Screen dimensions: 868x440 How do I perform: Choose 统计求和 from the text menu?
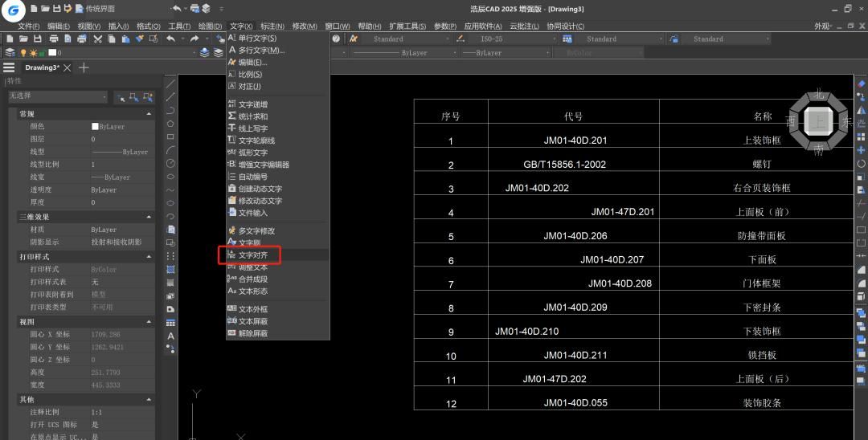click(x=278, y=116)
